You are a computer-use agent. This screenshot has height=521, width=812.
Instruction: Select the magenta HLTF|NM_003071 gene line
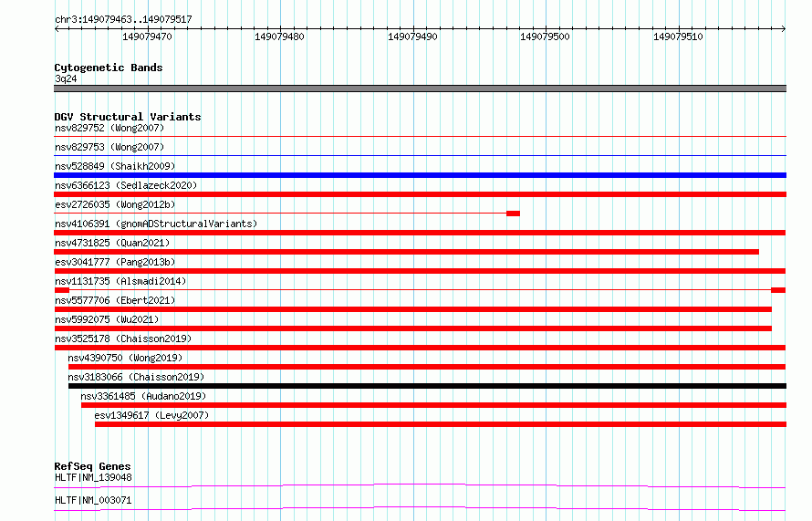(420, 508)
